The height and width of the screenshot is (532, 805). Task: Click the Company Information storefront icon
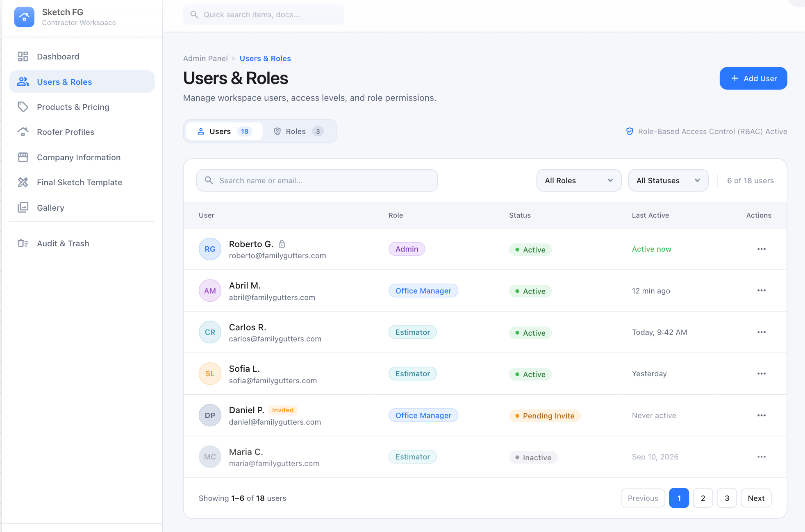(23, 157)
